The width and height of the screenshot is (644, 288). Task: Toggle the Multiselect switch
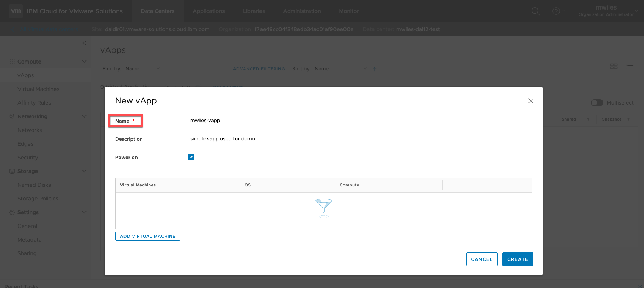[597, 103]
